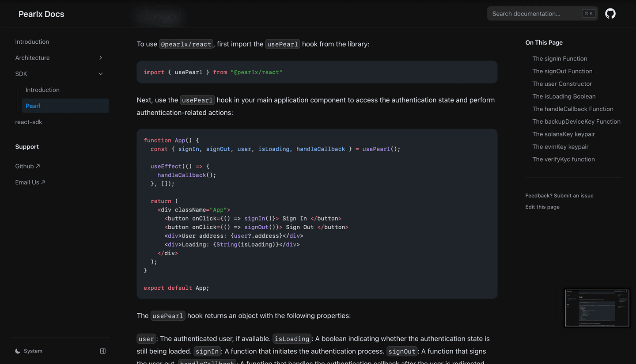Click the import usePearl code block

tap(317, 72)
